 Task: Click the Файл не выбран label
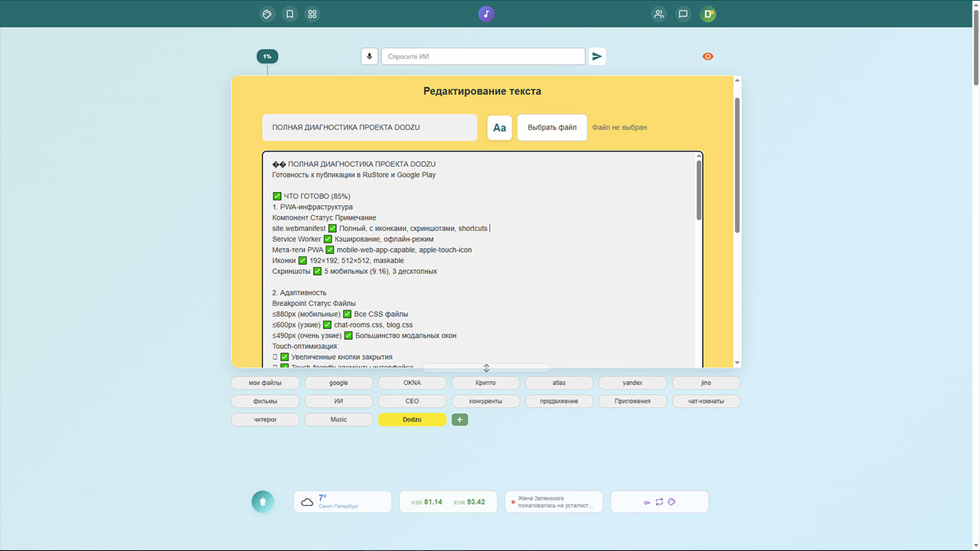(x=619, y=128)
